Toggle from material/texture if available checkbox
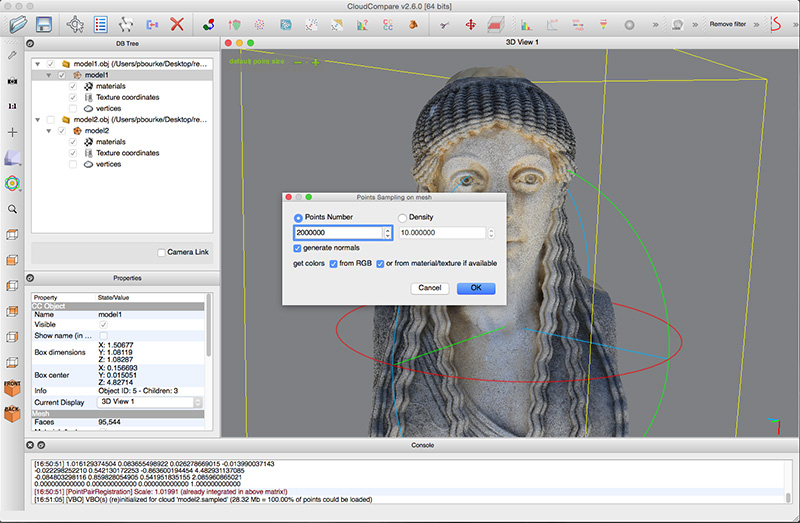The width and height of the screenshot is (800, 523). coord(380,264)
